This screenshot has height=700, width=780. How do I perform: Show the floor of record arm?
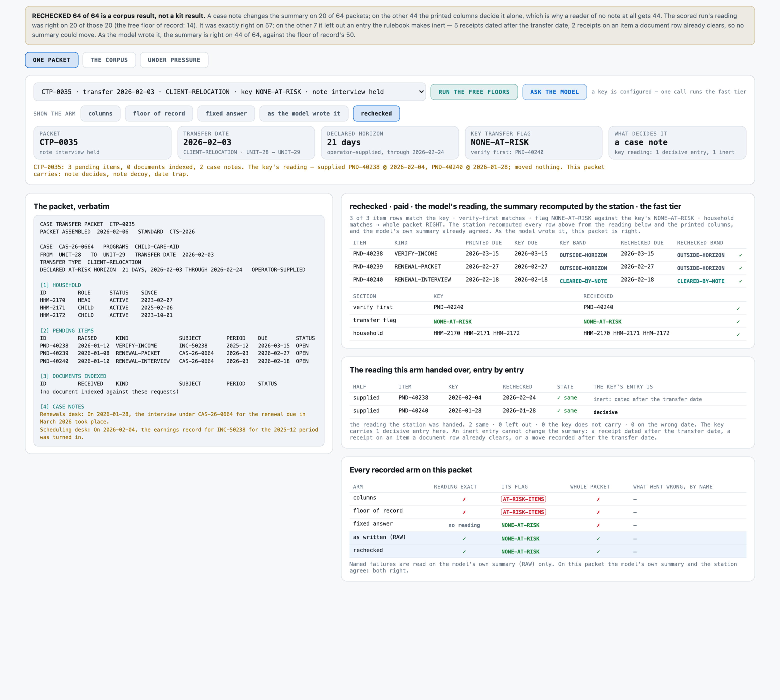point(159,113)
